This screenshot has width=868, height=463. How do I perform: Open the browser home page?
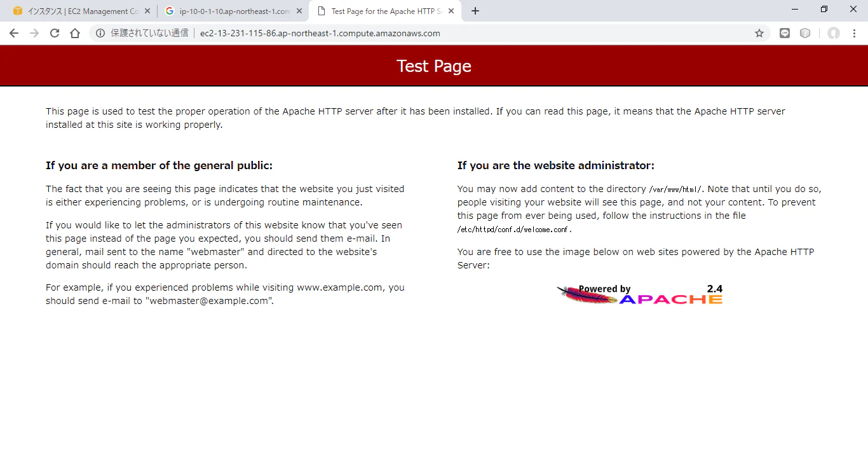tap(75, 33)
